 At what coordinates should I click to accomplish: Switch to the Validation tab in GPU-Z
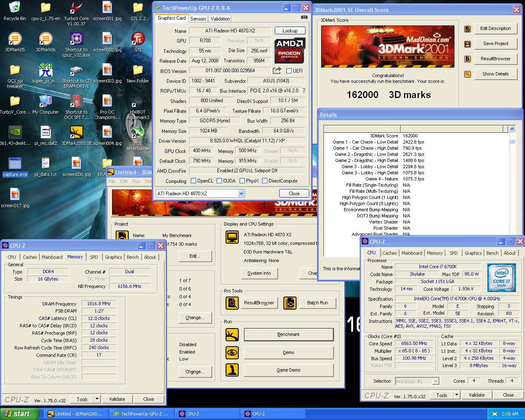[x=220, y=19]
